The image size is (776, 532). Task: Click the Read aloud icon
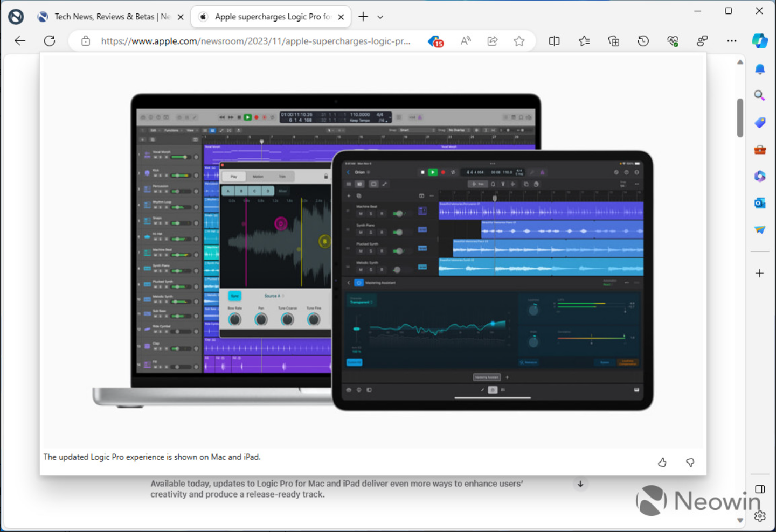click(466, 41)
